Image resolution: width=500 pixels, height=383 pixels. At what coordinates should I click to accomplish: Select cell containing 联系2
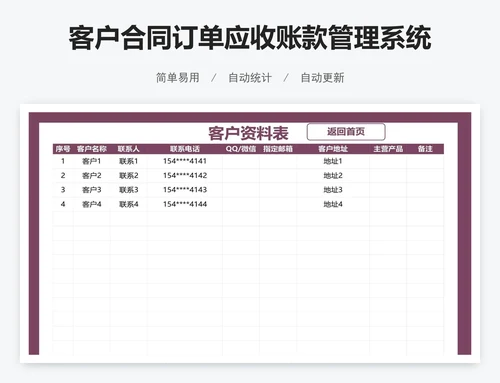tap(129, 176)
